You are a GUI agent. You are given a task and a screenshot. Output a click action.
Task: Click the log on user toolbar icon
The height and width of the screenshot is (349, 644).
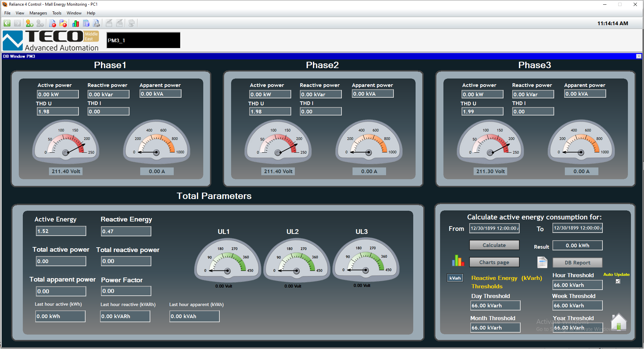(30, 23)
